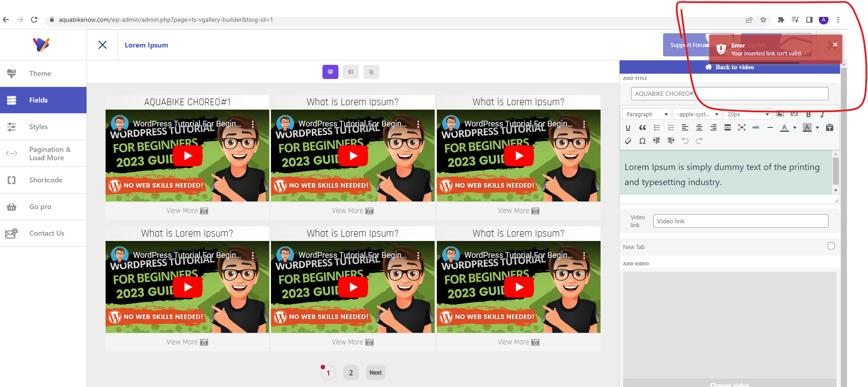Apply blockquote formatting
The width and height of the screenshot is (868, 387).
tap(642, 127)
